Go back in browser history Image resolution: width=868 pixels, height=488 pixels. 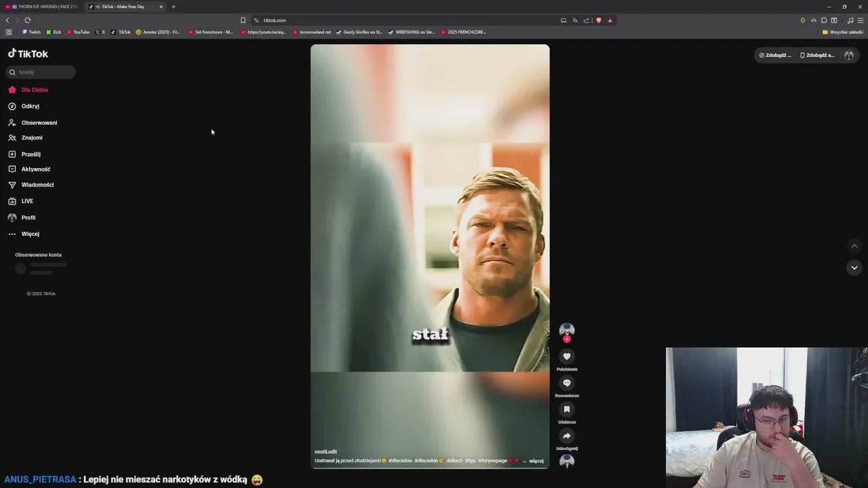[x=7, y=20]
